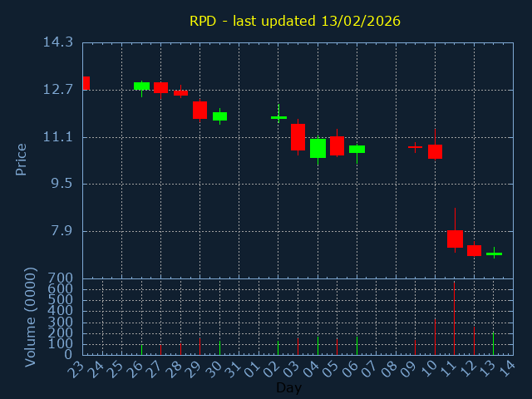Select the green volume bar on day 04

point(318,346)
